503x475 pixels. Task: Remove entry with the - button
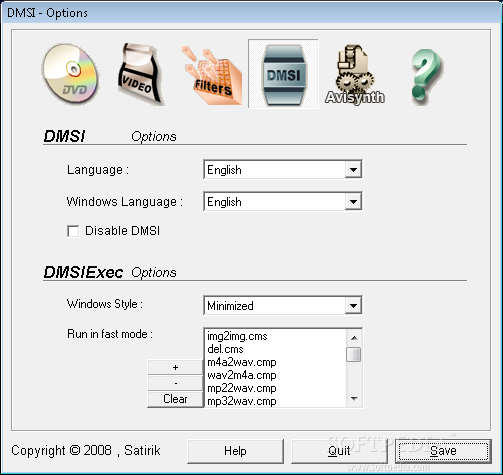pyautogui.click(x=175, y=383)
